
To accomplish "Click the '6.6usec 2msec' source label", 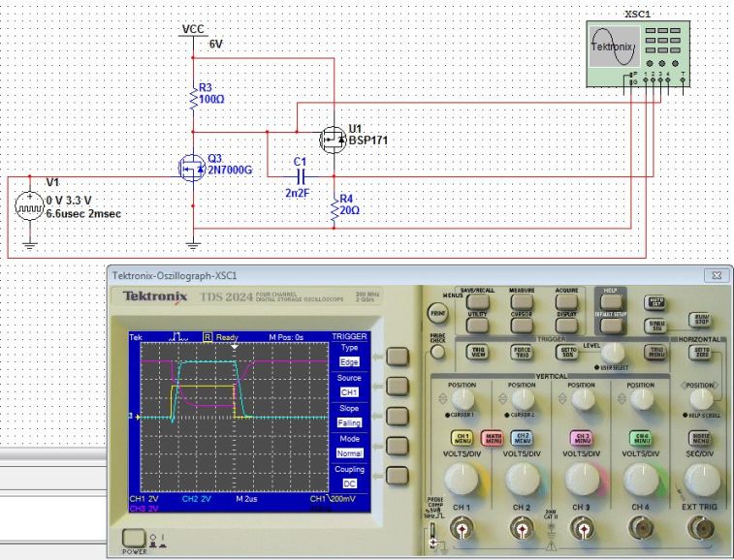I will coord(83,214).
